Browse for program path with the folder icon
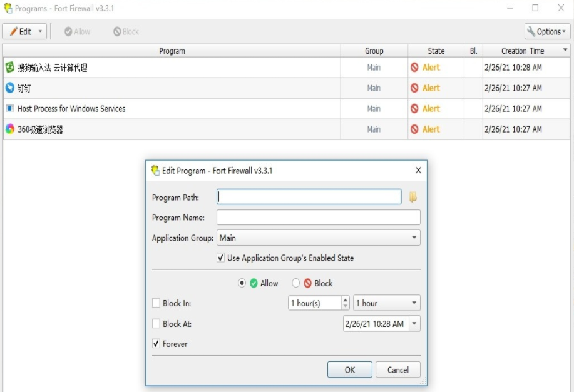Screen dimensions: 574x392 tap(413, 197)
